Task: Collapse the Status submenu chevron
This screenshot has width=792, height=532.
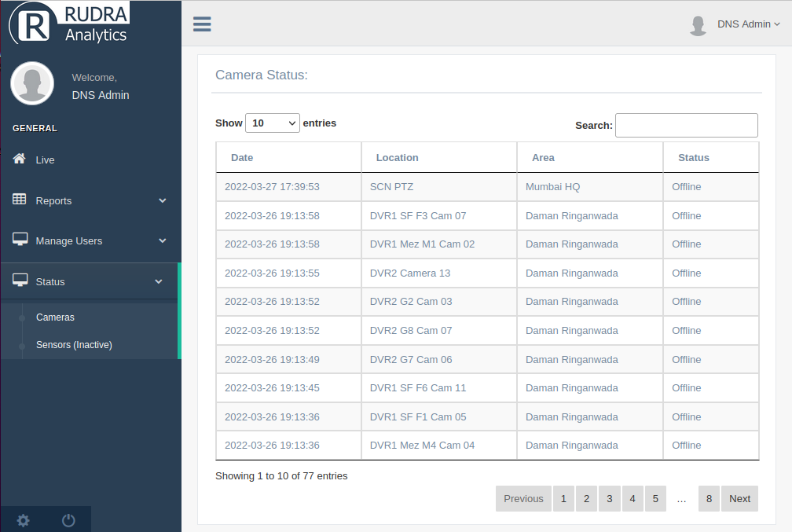Action: [159, 281]
